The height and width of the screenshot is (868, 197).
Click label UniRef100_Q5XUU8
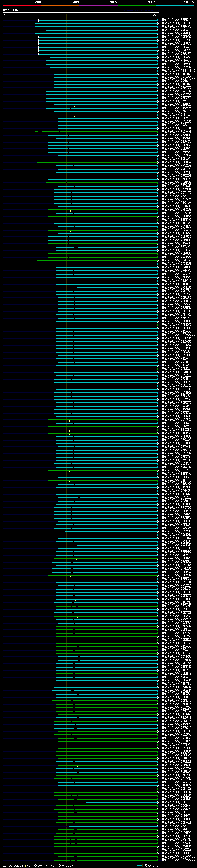coord(177,135)
